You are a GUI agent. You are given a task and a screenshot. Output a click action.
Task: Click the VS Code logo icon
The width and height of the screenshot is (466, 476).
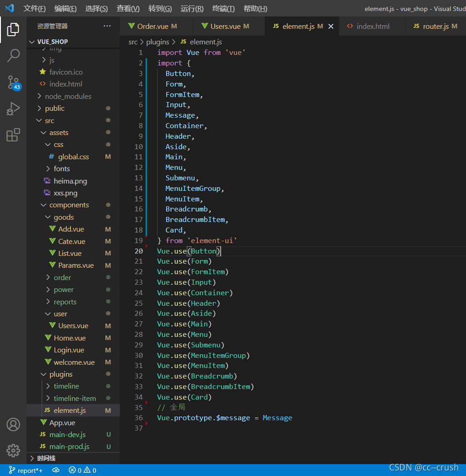tap(10, 8)
